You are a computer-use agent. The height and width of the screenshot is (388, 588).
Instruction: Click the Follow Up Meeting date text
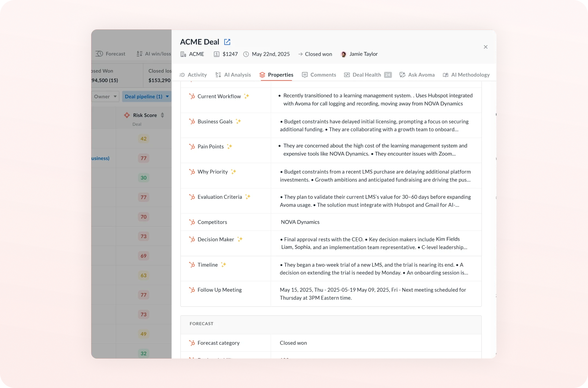coord(373,294)
